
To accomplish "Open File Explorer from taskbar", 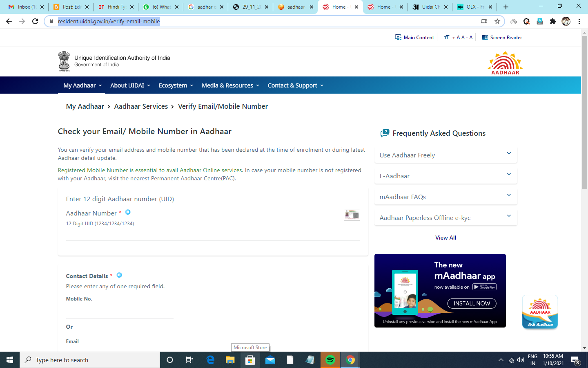I will [230, 360].
